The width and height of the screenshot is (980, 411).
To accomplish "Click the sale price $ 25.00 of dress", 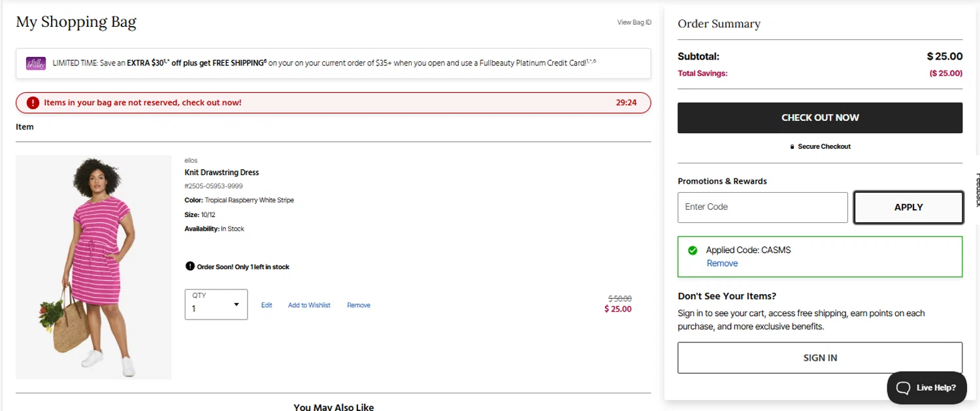I will 618,309.
